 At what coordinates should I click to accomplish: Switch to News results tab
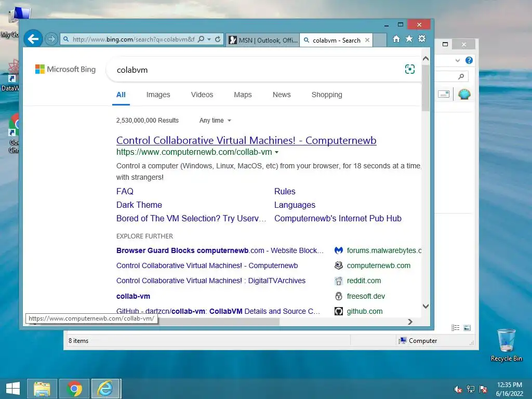coord(282,95)
